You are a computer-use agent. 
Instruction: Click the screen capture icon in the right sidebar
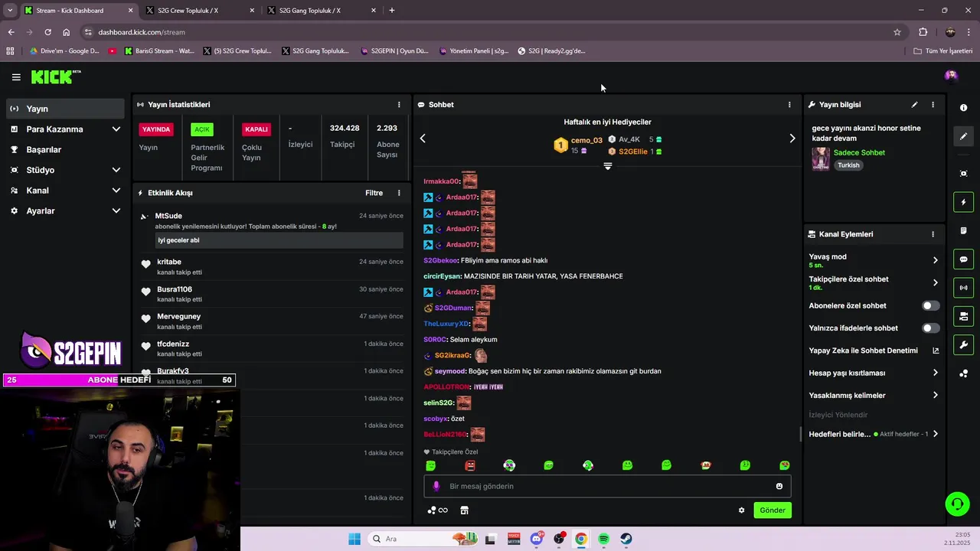point(964,174)
